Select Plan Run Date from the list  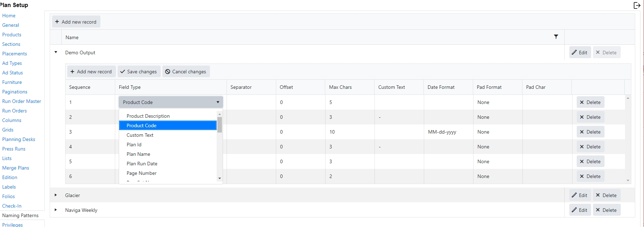(142, 164)
